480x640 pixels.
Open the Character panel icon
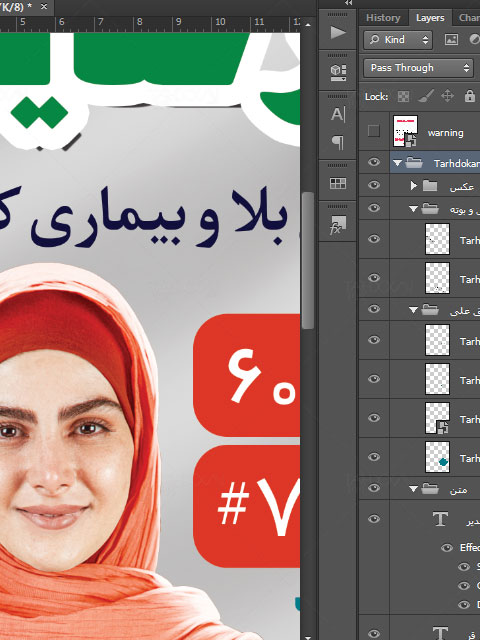pos(338,114)
